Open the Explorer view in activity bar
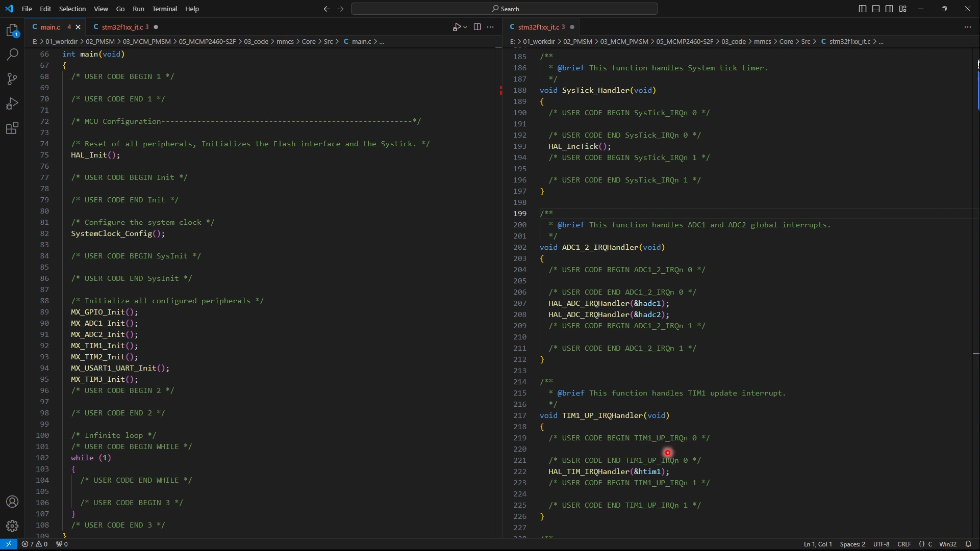 [x=12, y=31]
